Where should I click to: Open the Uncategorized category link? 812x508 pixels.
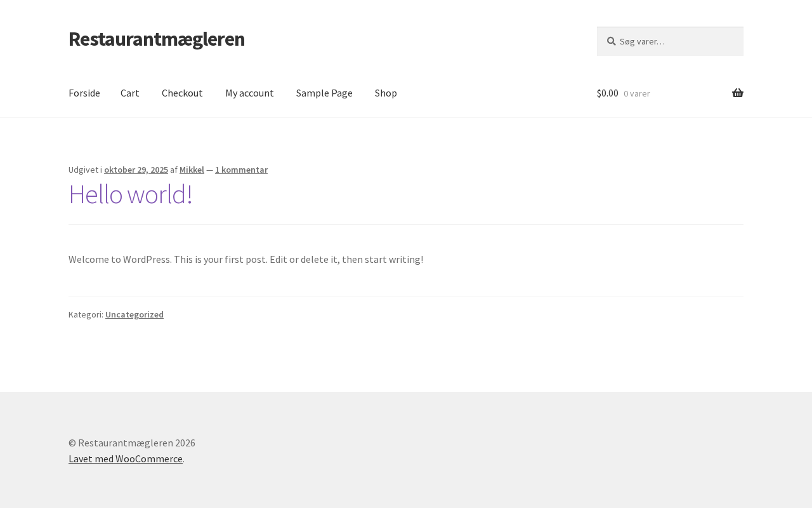[134, 314]
